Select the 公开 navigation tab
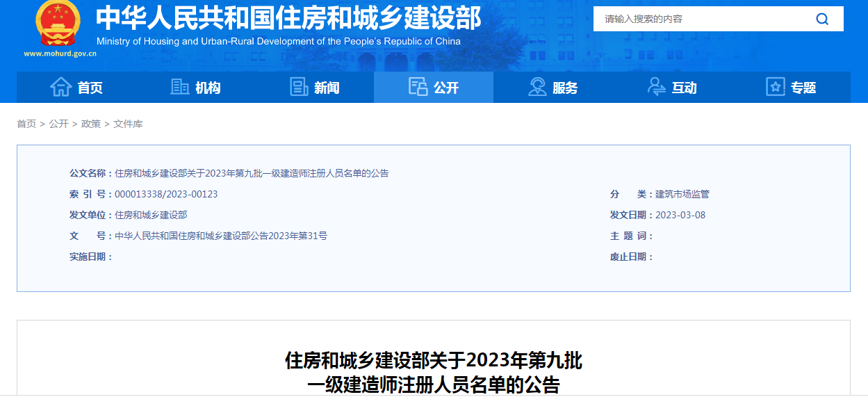The width and height of the screenshot is (868, 397). (x=434, y=88)
